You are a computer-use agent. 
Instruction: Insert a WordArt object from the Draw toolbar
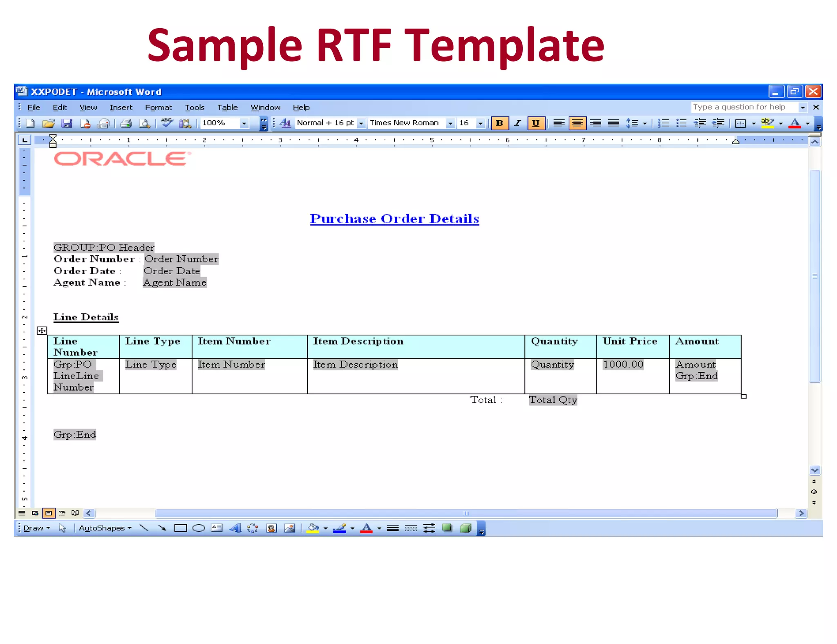pyautogui.click(x=235, y=528)
